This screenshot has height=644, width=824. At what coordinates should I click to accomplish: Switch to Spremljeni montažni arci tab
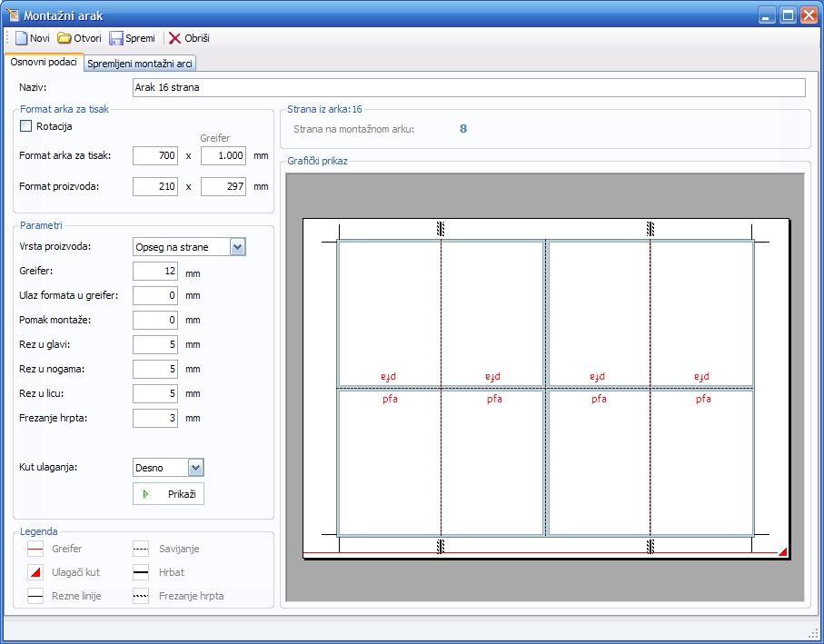[x=140, y=64]
